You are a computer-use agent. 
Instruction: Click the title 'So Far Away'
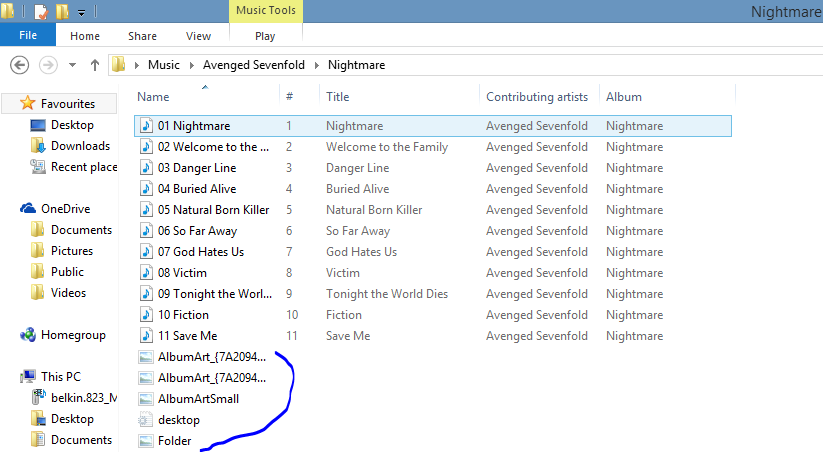coord(358,231)
